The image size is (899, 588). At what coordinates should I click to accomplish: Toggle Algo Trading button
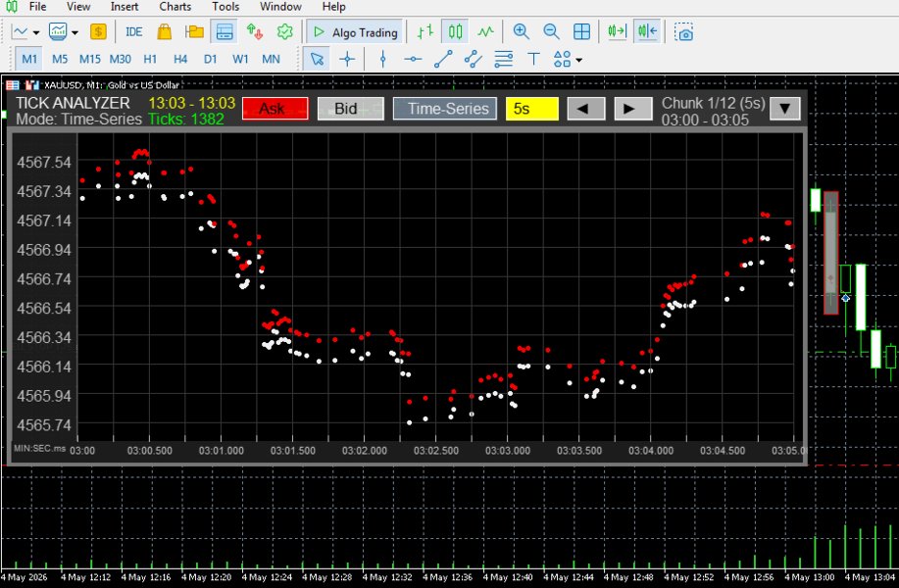point(356,32)
